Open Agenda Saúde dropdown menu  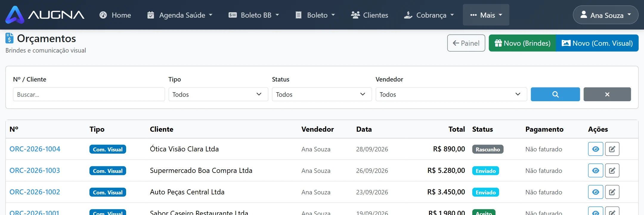pyautogui.click(x=180, y=15)
